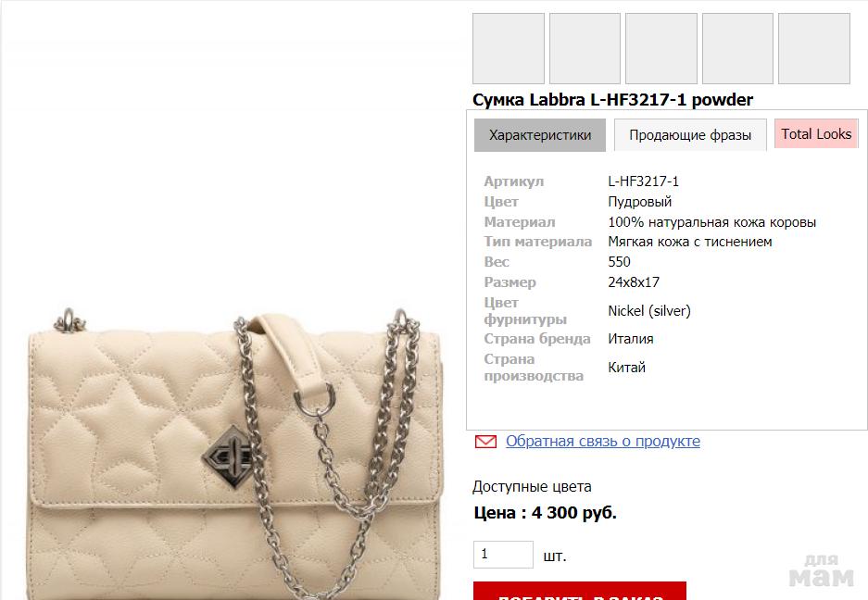Viewport: 868px width, 600px height.
Task: Open the Обратная связь о продукте link
Action: 603,441
